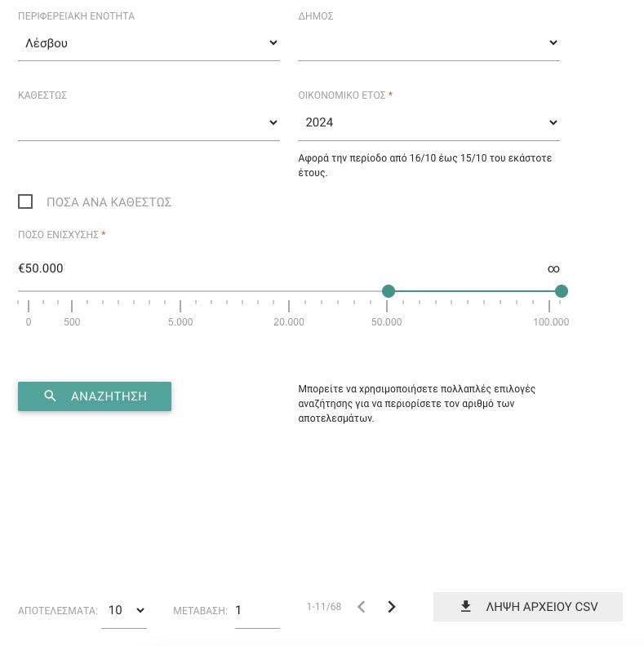The height and width of the screenshot is (646, 644).
Task: Click the slider track at the 20.000 mark
Action: click(x=289, y=291)
